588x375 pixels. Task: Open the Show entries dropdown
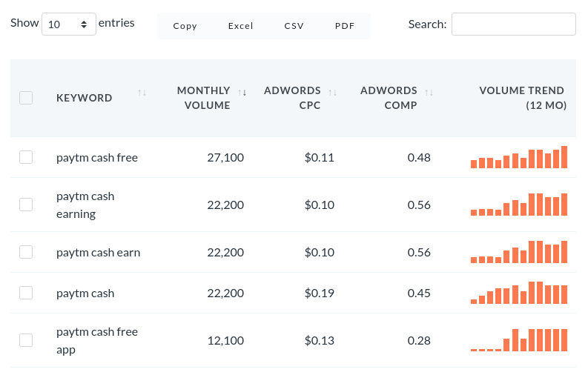pos(69,24)
